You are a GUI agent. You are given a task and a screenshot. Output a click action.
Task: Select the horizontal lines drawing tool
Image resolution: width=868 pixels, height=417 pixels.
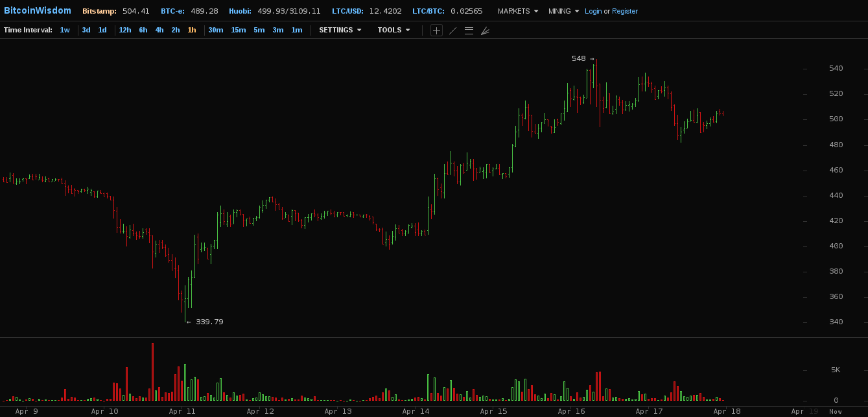tap(469, 30)
